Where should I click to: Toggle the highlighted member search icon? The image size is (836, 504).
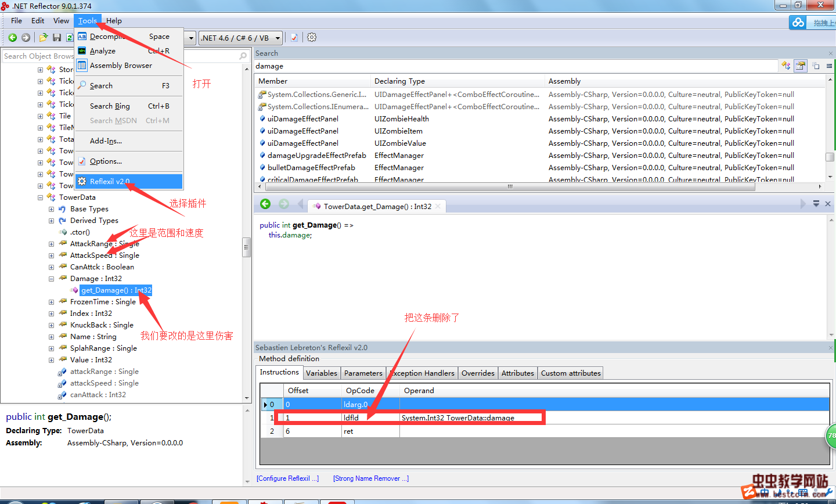[x=801, y=66]
